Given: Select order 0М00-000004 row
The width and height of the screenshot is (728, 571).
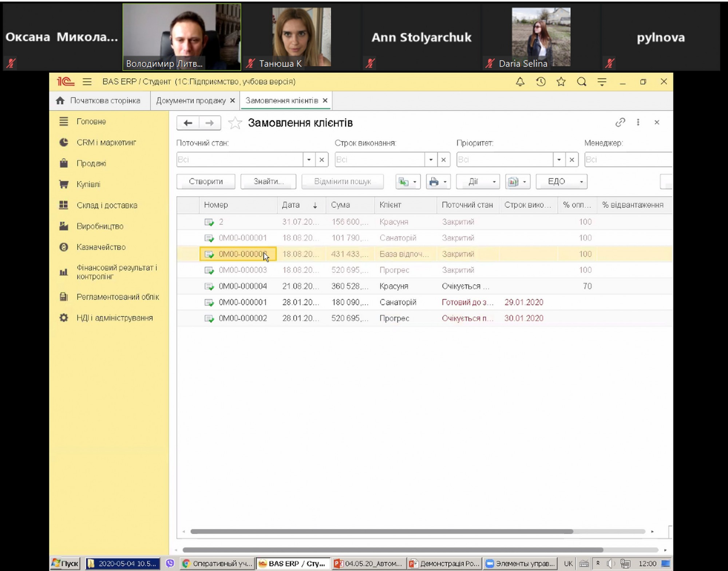Looking at the screenshot, I should tap(424, 286).
